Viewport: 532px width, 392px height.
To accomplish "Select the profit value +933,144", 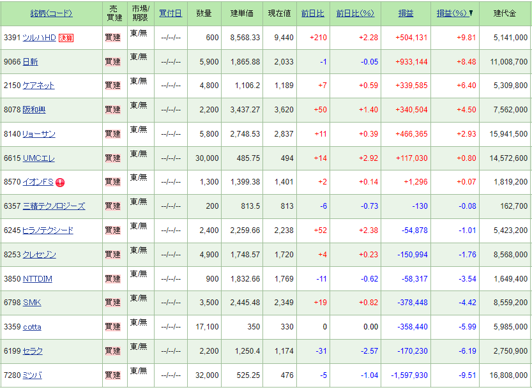I will pos(411,62).
